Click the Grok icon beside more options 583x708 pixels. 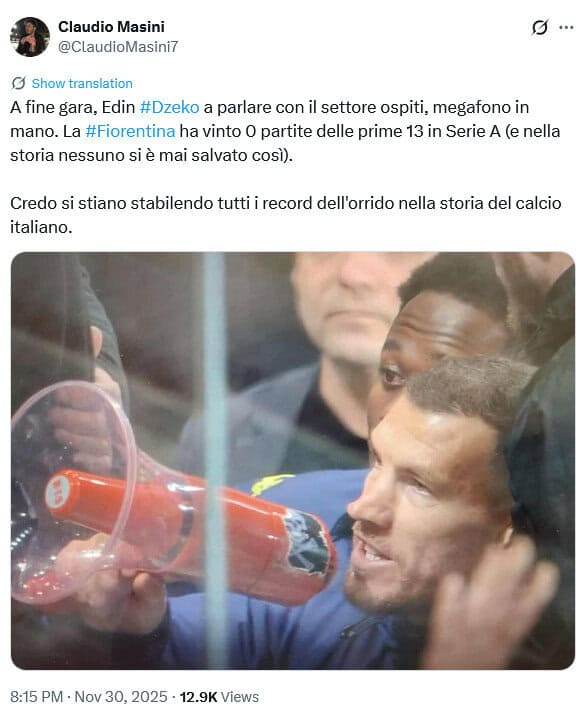540,28
